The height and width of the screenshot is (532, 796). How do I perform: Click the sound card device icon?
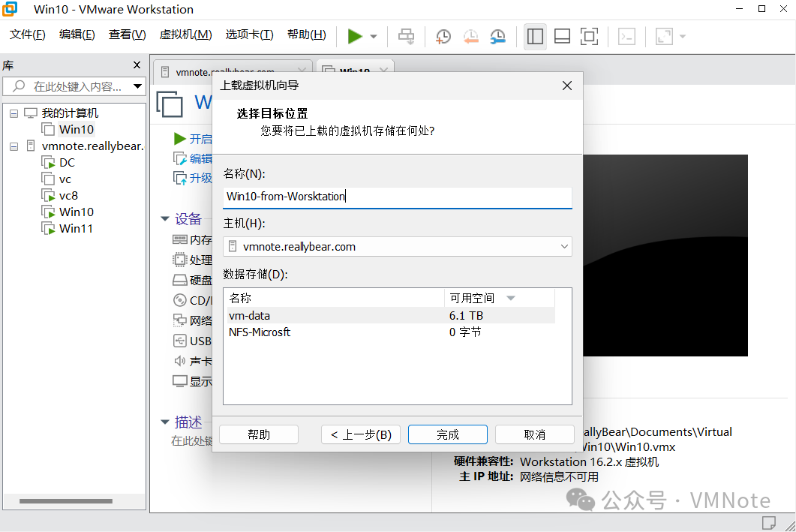point(180,361)
